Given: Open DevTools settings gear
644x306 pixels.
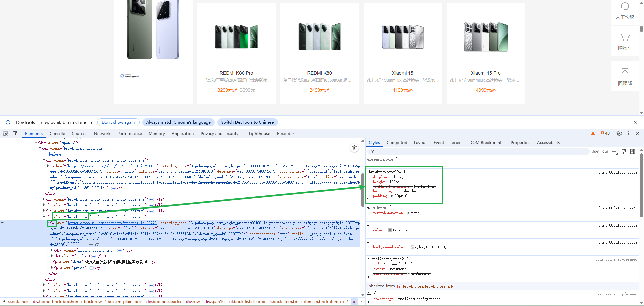Looking at the screenshot, I should pos(619,133).
